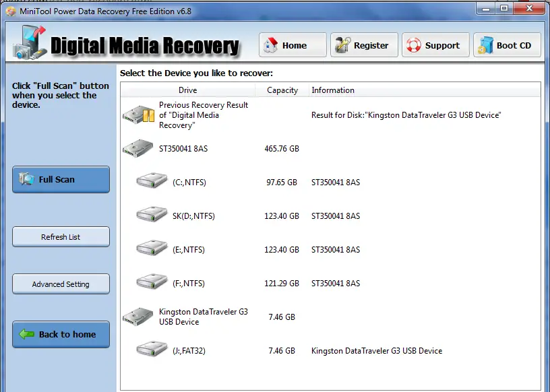This screenshot has width=550, height=392.
Task: Start Full Scan of the selected device
Action: [61, 180]
